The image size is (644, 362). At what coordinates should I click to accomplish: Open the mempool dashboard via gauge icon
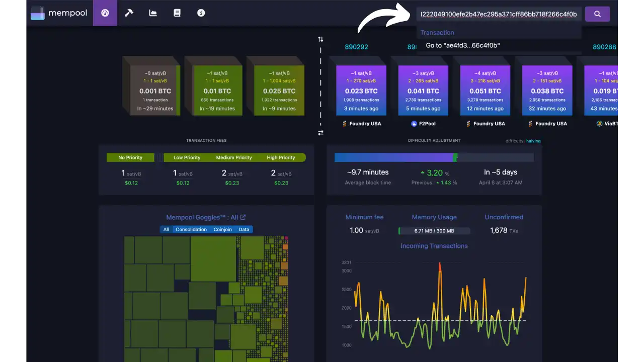[105, 13]
